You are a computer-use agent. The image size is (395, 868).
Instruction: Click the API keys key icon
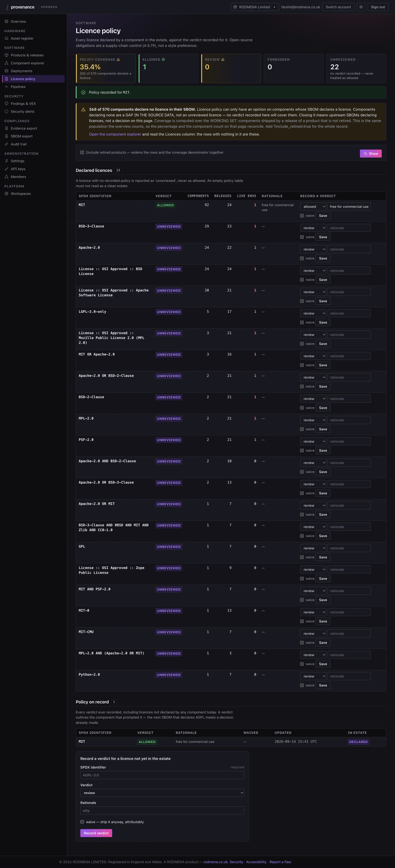(6, 169)
